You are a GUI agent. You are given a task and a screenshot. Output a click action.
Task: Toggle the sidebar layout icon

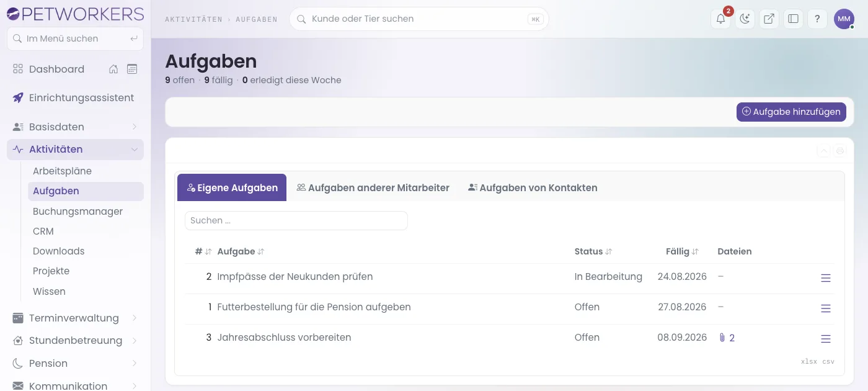[793, 19]
